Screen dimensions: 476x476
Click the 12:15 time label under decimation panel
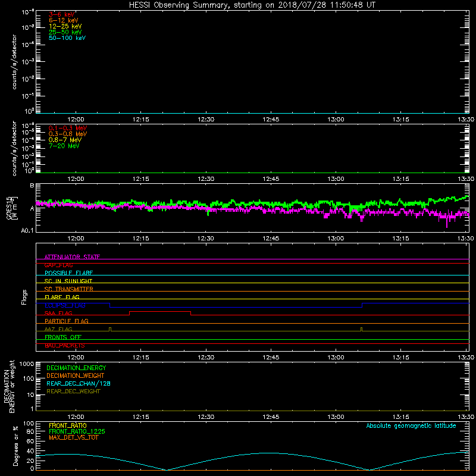[141, 417]
